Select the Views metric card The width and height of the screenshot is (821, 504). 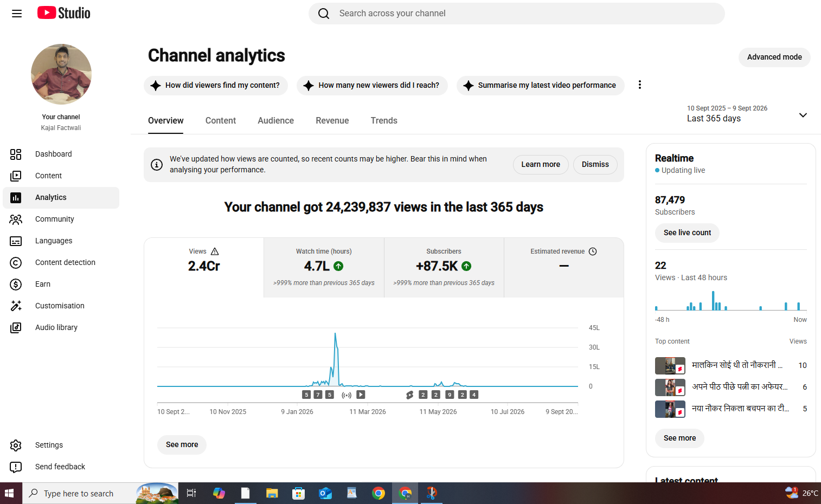pos(204,267)
